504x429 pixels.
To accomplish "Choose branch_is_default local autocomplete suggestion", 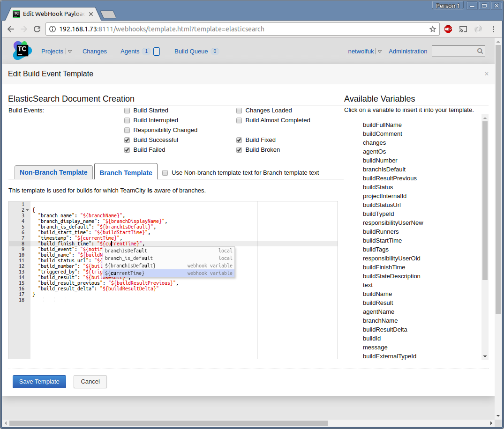I will click(x=169, y=258).
